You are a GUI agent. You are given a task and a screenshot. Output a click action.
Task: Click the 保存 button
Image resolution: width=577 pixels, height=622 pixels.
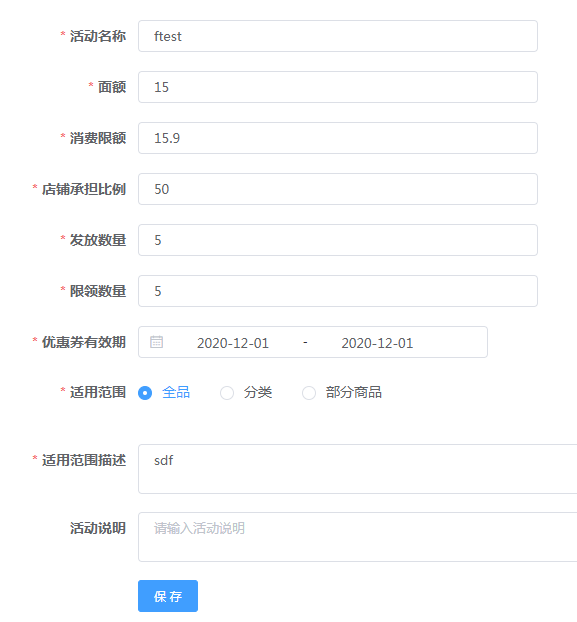point(168,596)
